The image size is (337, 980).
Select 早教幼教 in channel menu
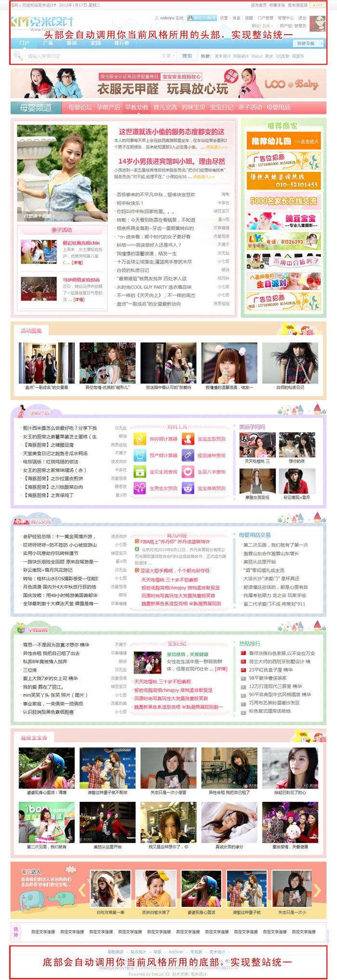coord(137,107)
